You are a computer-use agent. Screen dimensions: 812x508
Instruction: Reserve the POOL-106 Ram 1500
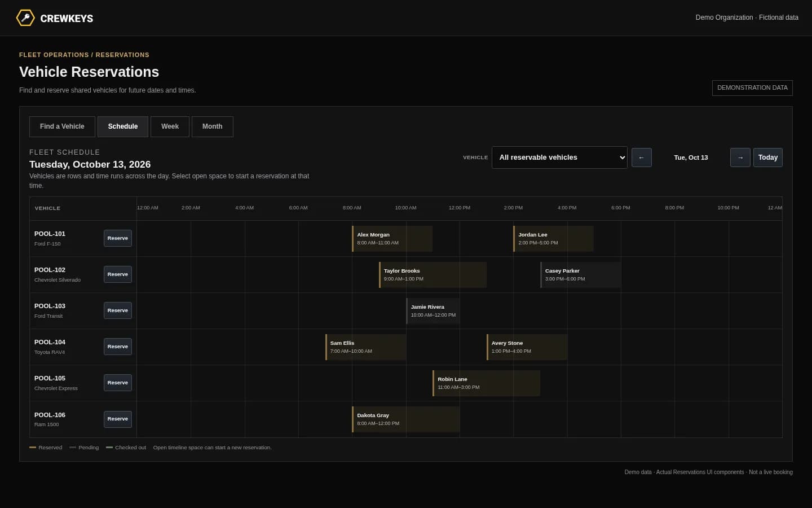(118, 419)
